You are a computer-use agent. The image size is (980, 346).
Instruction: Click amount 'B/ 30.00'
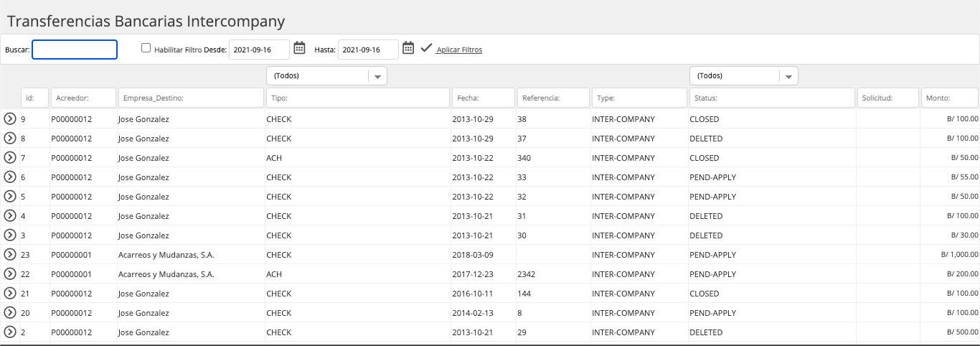(x=964, y=235)
